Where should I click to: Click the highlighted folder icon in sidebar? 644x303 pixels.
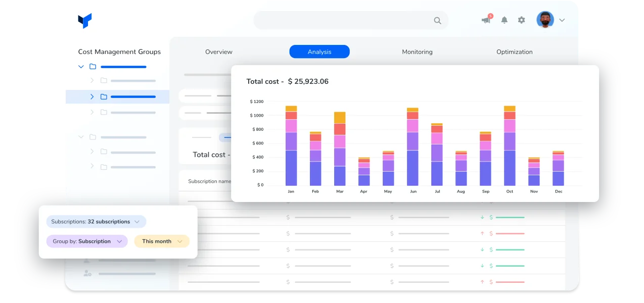(x=104, y=97)
